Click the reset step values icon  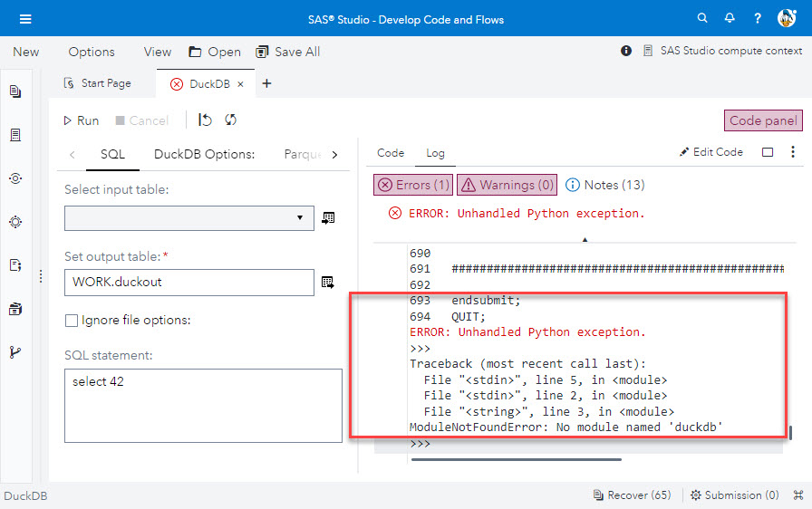tap(205, 120)
